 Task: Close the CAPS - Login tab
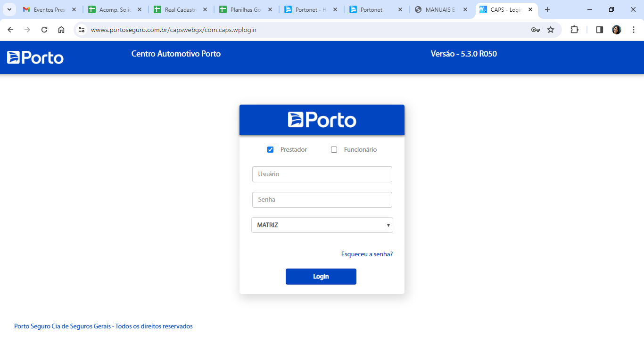tap(530, 9)
